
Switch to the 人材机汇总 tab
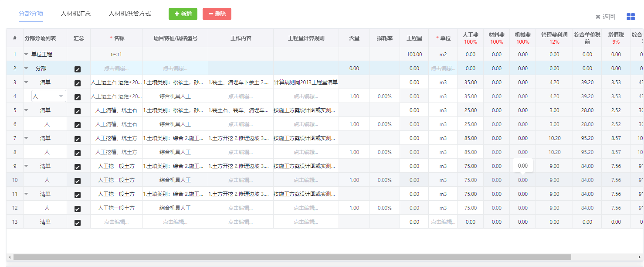(x=76, y=14)
